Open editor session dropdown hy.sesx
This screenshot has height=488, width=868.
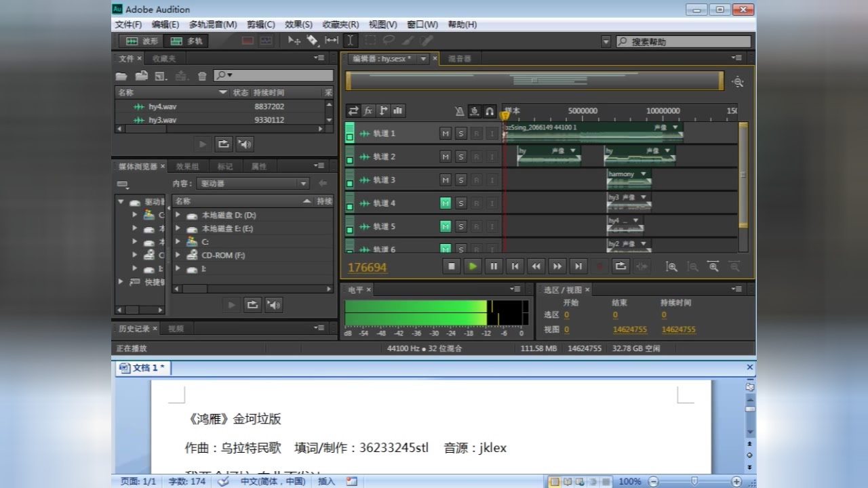tap(424, 59)
